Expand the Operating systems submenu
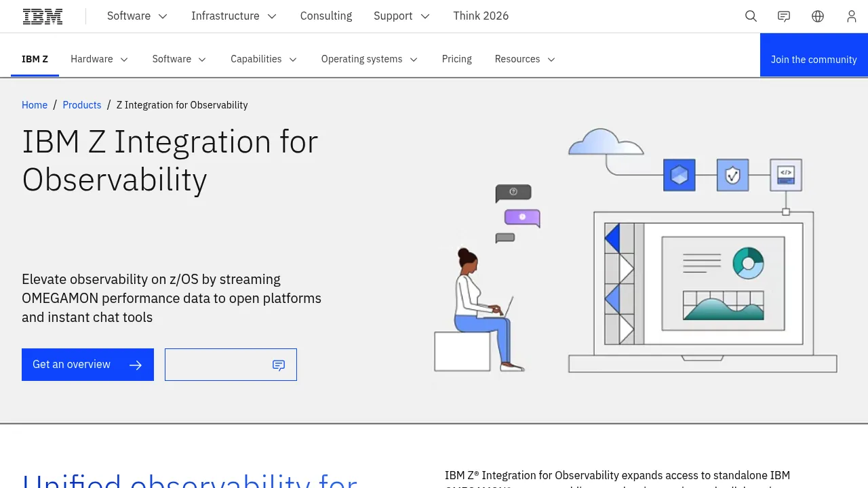Screen dimensions: 868x488 pyautogui.click(x=370, y=59)
